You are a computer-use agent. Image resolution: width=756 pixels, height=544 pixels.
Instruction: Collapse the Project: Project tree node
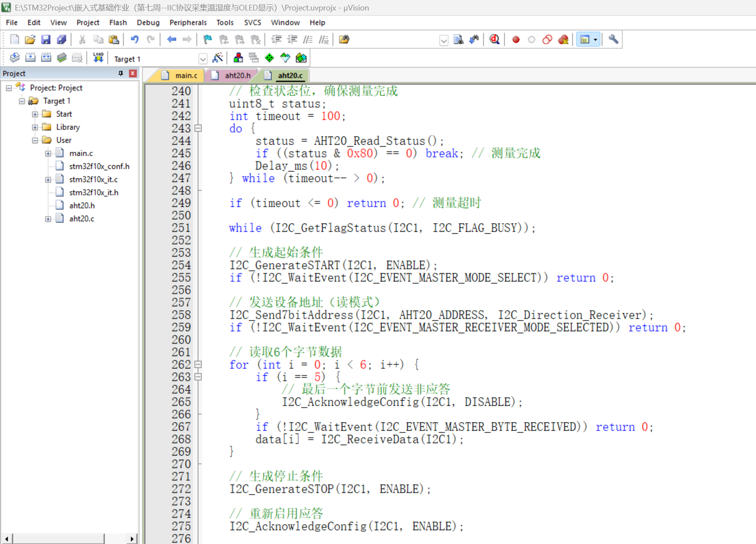9,88
